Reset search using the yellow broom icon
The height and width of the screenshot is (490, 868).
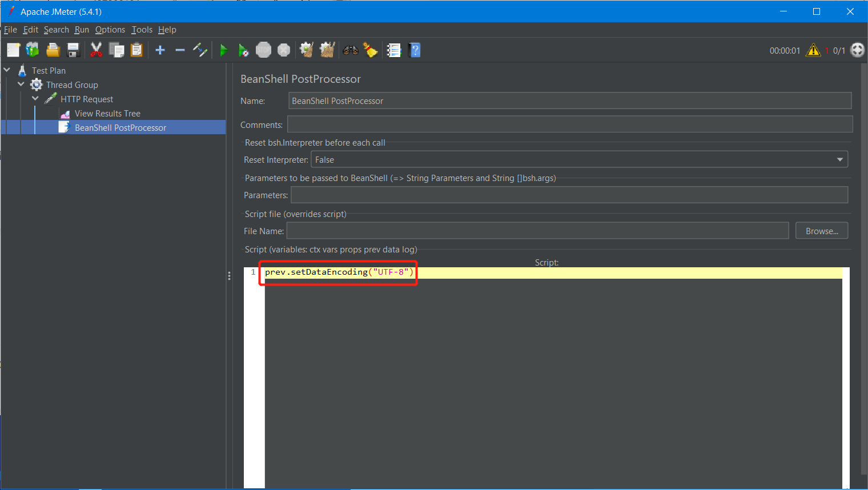(371, 50)
